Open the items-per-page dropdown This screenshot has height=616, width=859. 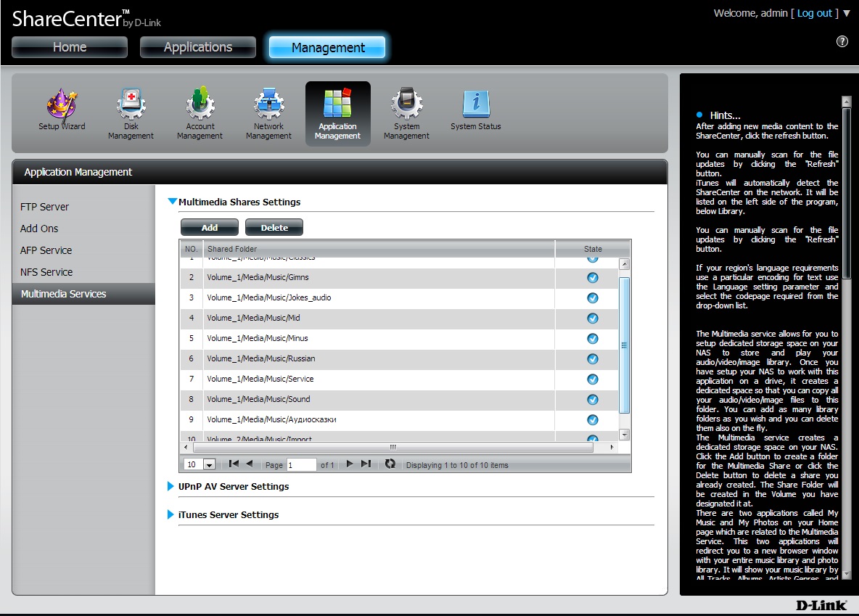click(209, 465)
